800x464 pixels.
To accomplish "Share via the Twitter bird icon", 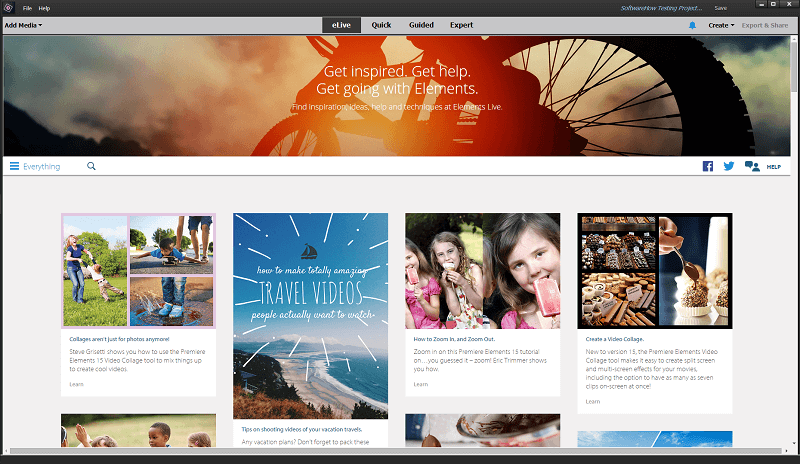I will (x=729, y=166).
